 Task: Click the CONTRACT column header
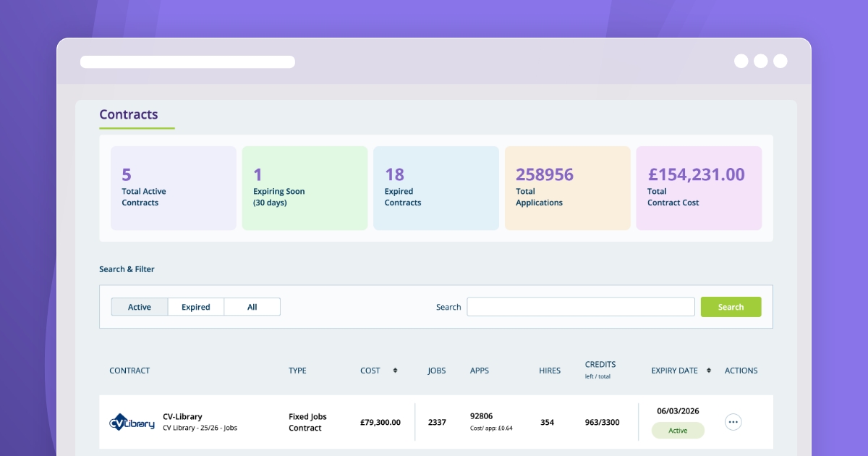129,371
